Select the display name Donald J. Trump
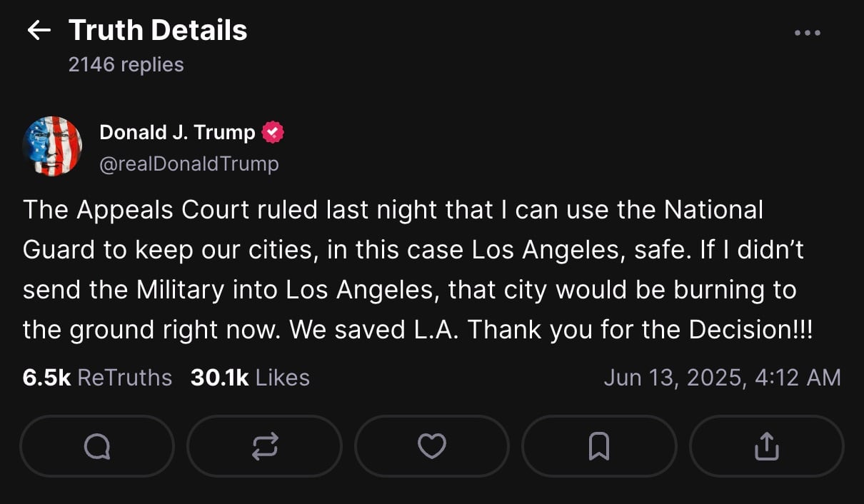This screenshot has width=864, height=504. click(177, 131)
